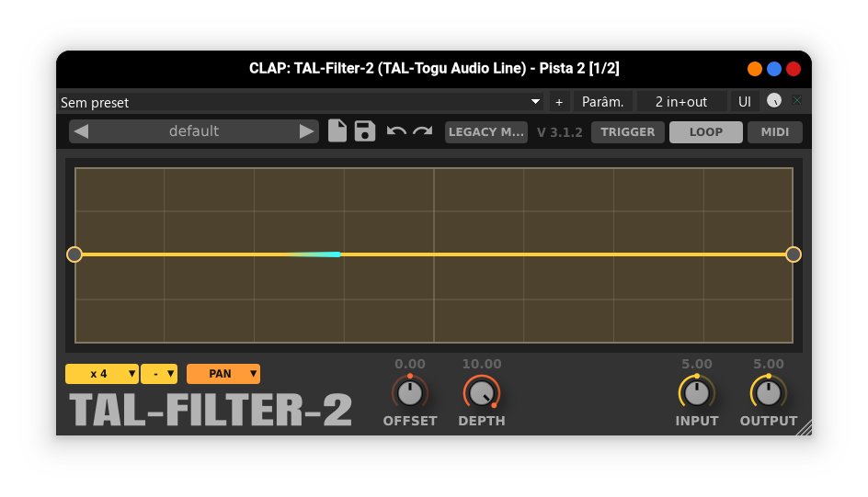Select the right envelope endpoint node

point(794,254)
